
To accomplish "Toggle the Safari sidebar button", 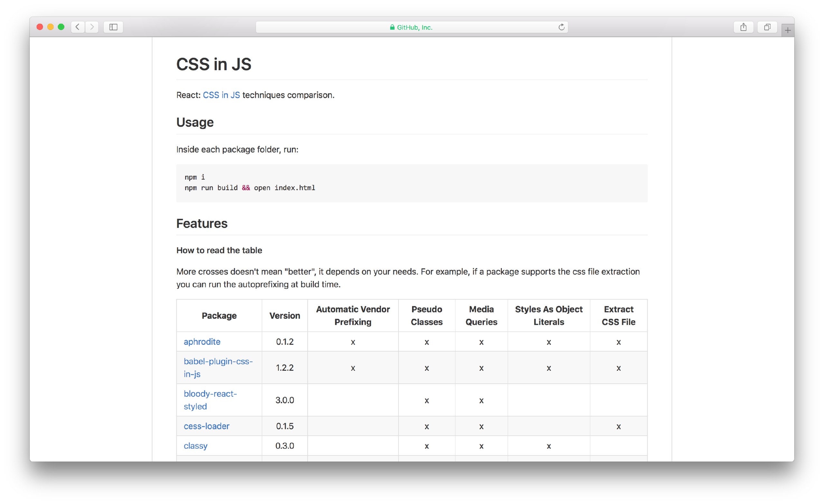I will coord(113,27).
